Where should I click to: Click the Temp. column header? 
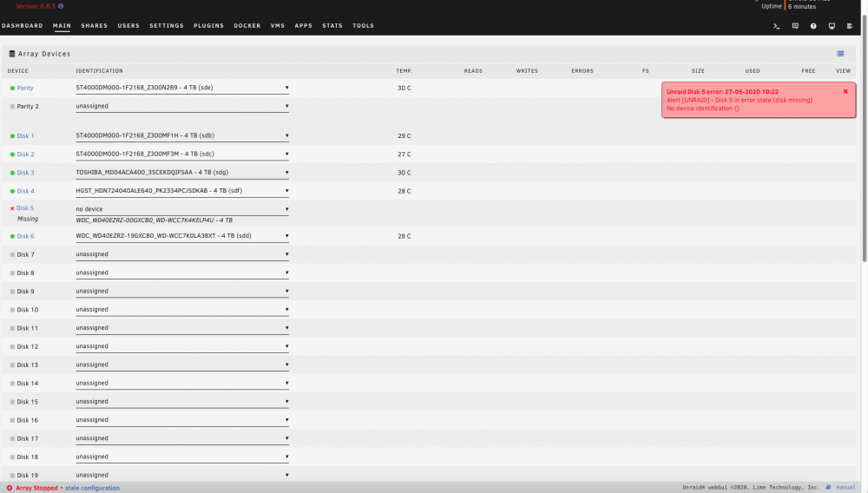(x=404, y=71)
